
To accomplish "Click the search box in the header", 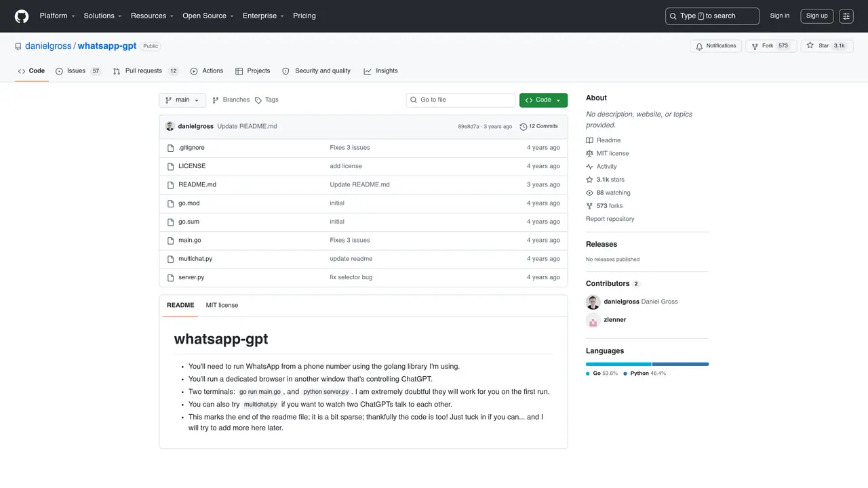I will [x=712, y=16].
